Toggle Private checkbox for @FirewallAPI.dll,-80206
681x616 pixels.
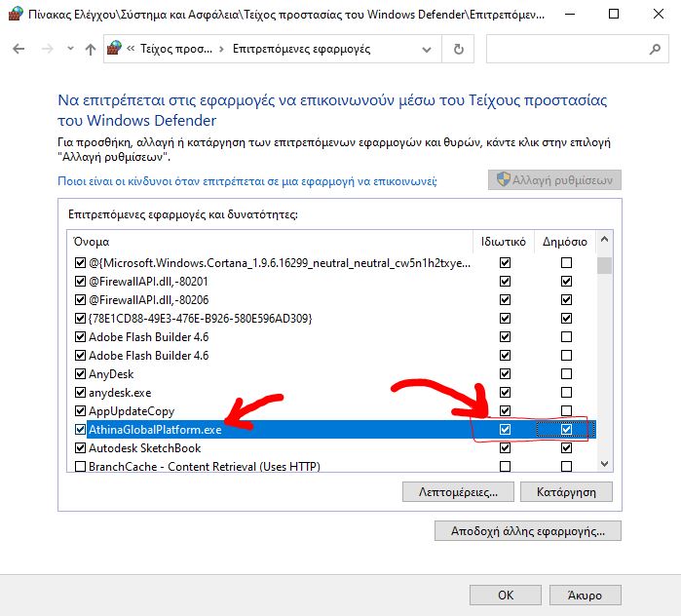coord(505,300)
